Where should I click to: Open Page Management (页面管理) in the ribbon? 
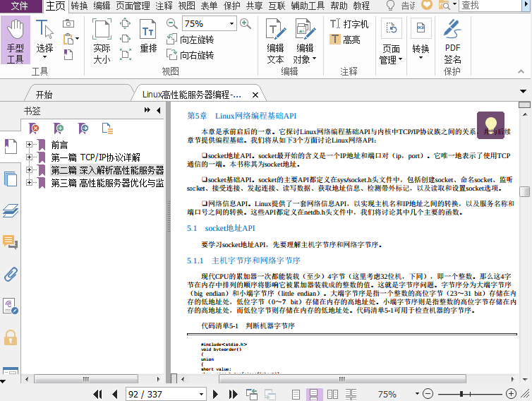pos(391,41)
